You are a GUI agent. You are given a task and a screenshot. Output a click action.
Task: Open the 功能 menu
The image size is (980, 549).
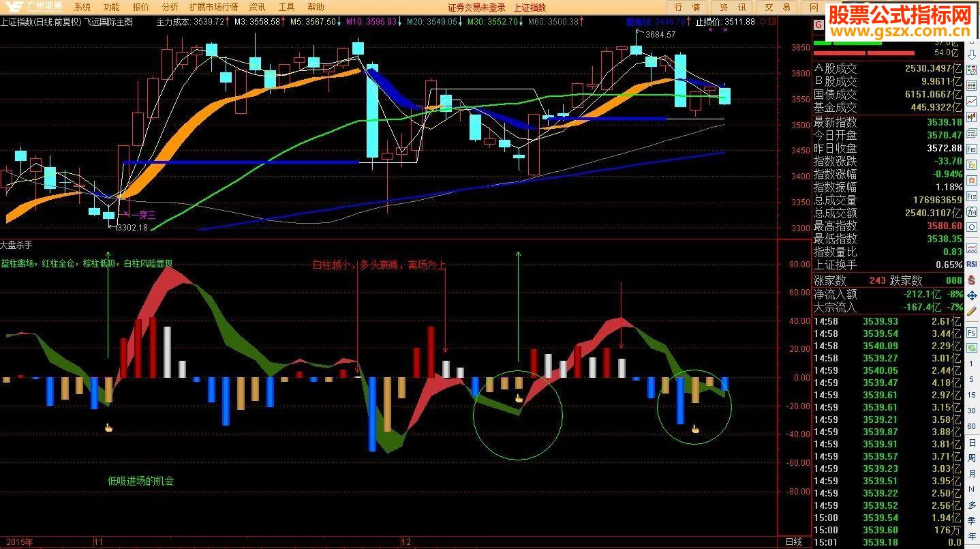(111, 7)
